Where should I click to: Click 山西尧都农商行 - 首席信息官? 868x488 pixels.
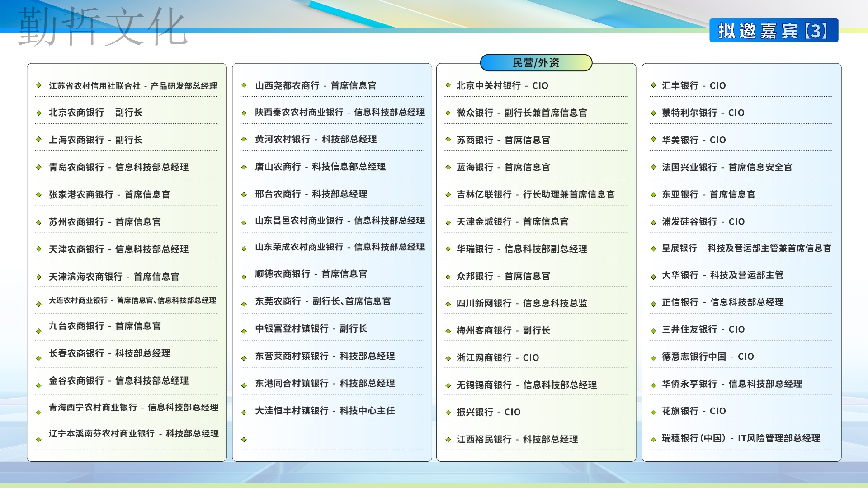pyautogui.click(x=316, y=85)
